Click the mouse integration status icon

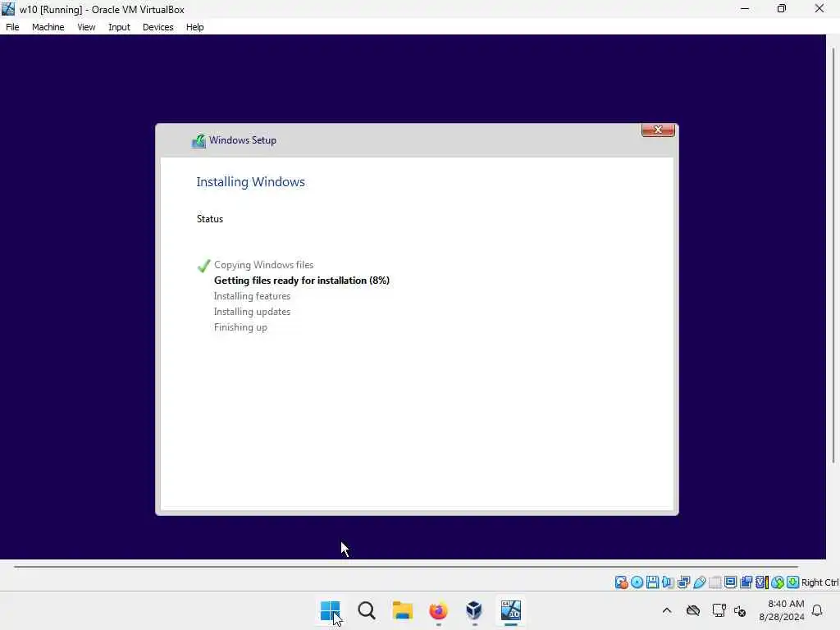[x=778, y=582]
